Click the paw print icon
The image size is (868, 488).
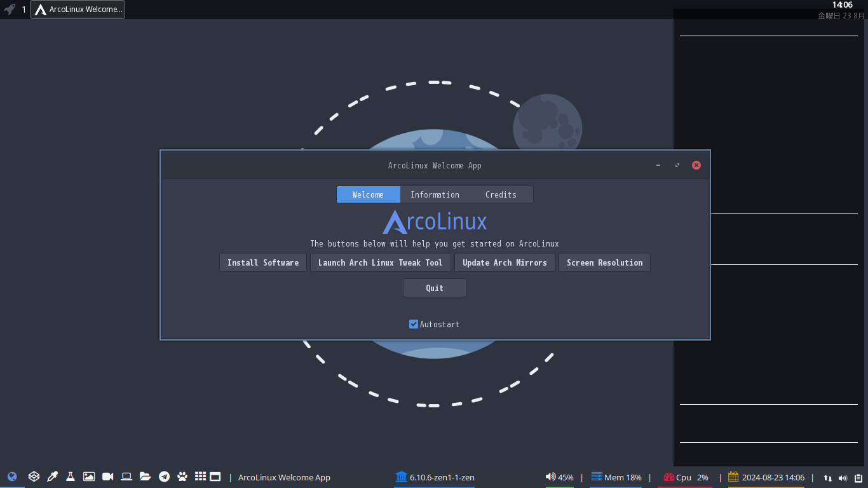[182, 477]
